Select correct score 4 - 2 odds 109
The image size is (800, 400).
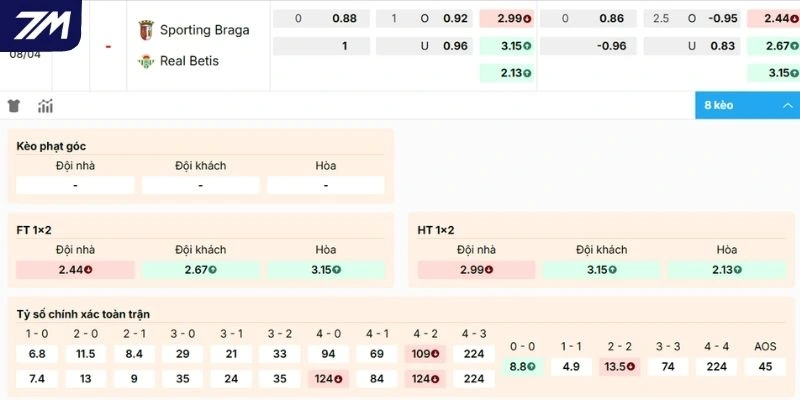(425, 354)
